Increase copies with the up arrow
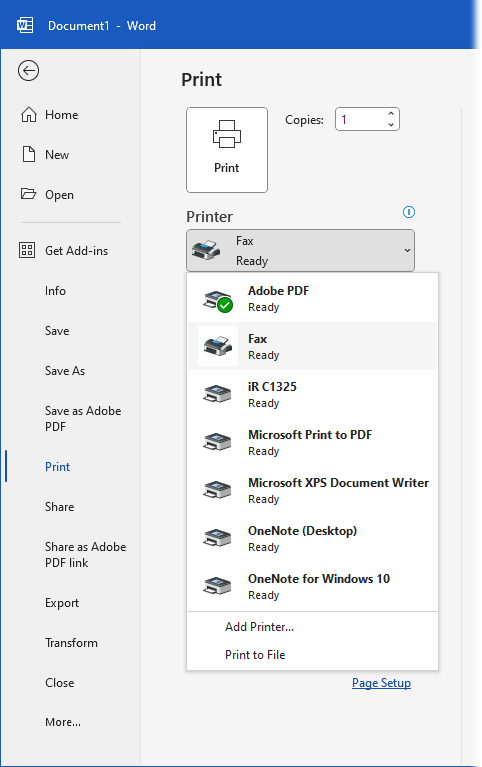The width and height of the screenshot is (482, 767). tap(391, 113)
